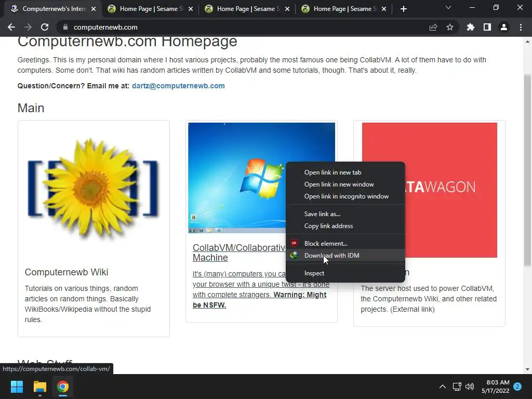This screenshot has height=399, width=532.
Task: Go back using the browser back arrow
Action: pyautogui.click(x=11, y=27)
